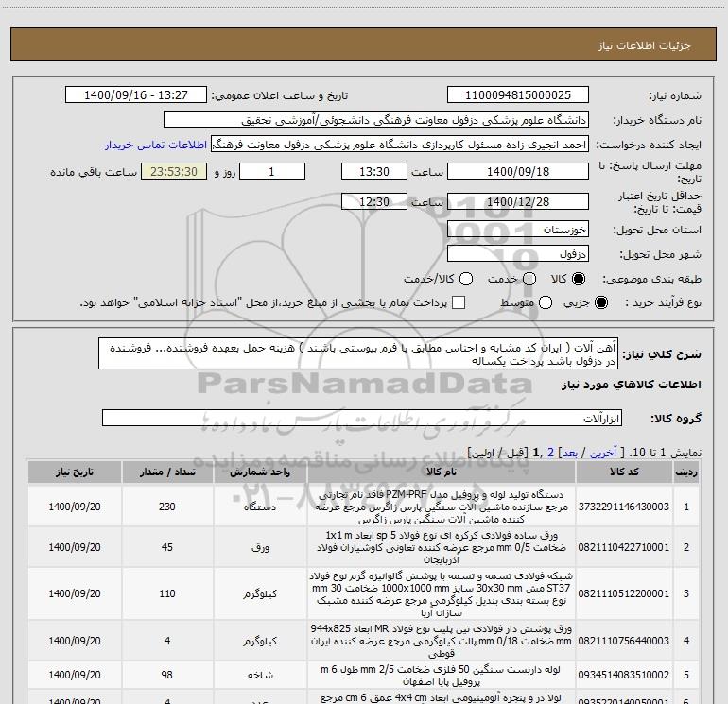Click the اطلاعات کالاهای مورد نیاز heading
The height and width of the screenshot is (704, 728).
(631, 385)
